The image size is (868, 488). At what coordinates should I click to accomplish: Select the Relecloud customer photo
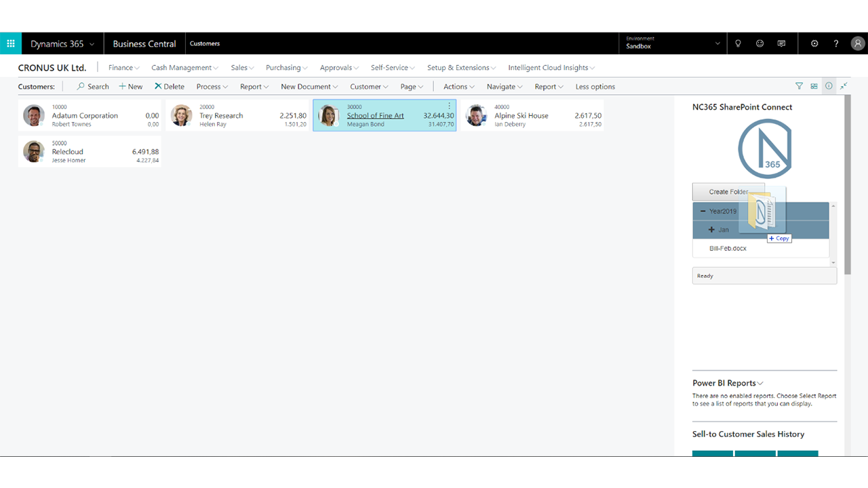[x=34, y=151]
